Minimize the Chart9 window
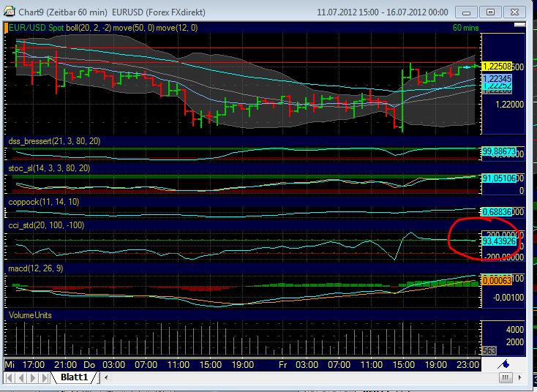The width and height of the screenshot is (537, 392). tap(466, 12)
